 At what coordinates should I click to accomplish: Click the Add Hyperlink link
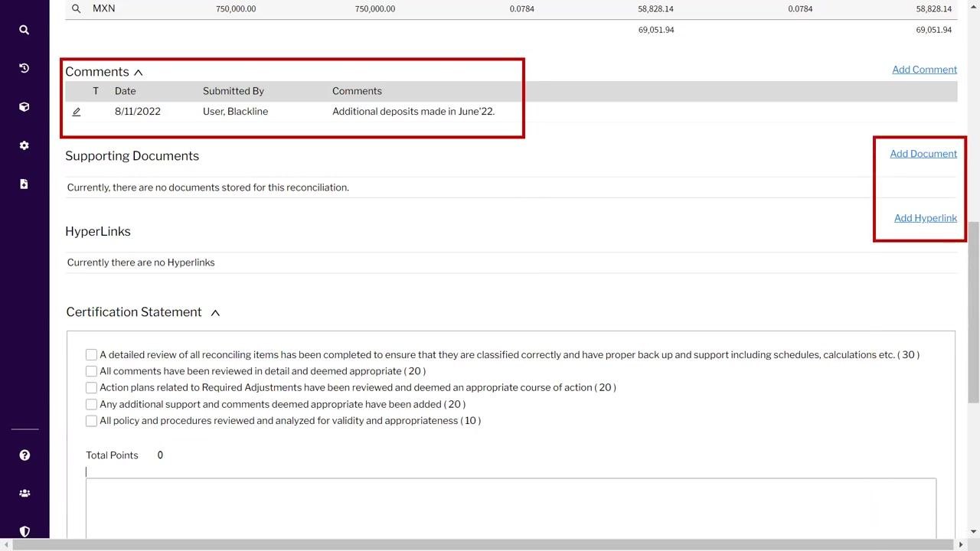926,218
